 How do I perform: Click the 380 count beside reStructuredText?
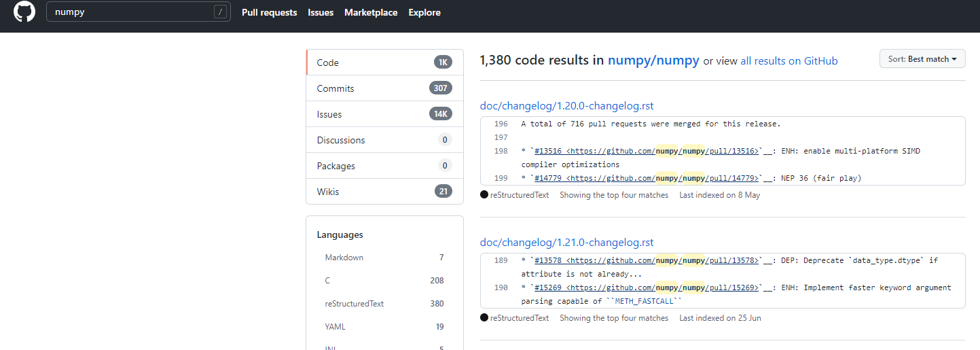click(x=437, y=304)
